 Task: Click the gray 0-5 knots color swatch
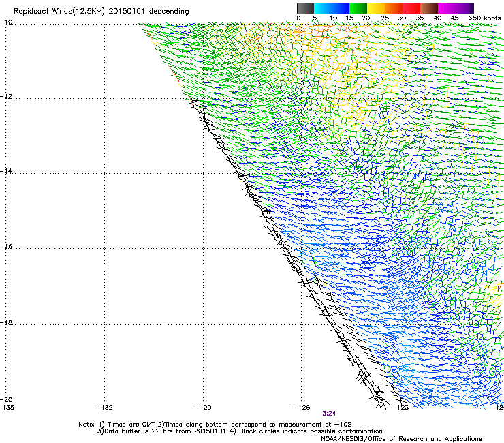tap(305, 8)
